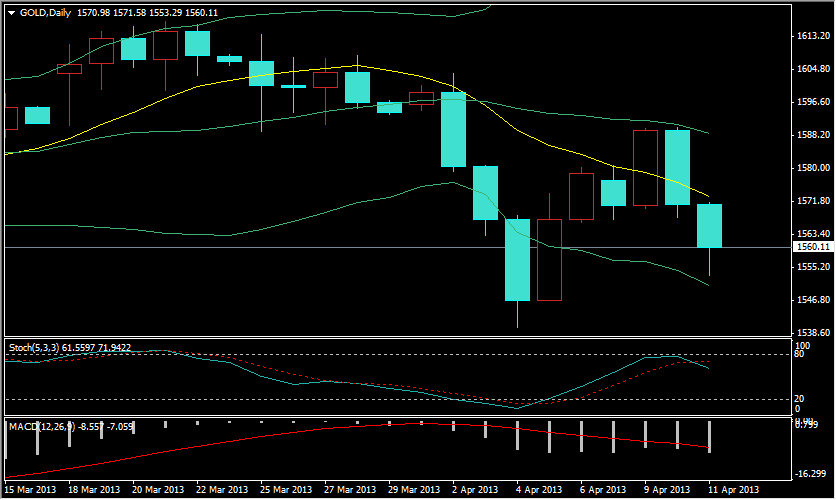Click the Stochastic 80 level label
Viewport: 836px width, 500px height.
coord(800,354)
